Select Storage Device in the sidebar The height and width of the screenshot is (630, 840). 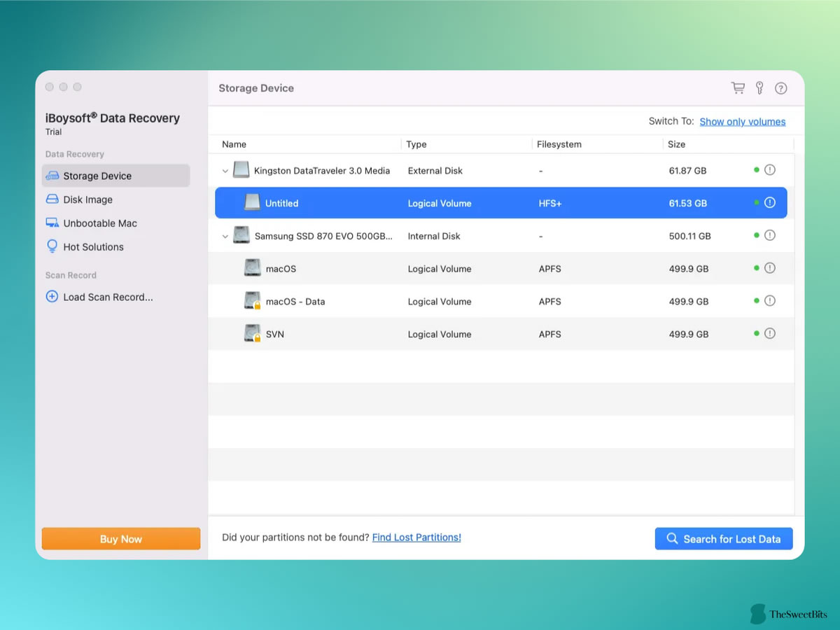point(115,176)
